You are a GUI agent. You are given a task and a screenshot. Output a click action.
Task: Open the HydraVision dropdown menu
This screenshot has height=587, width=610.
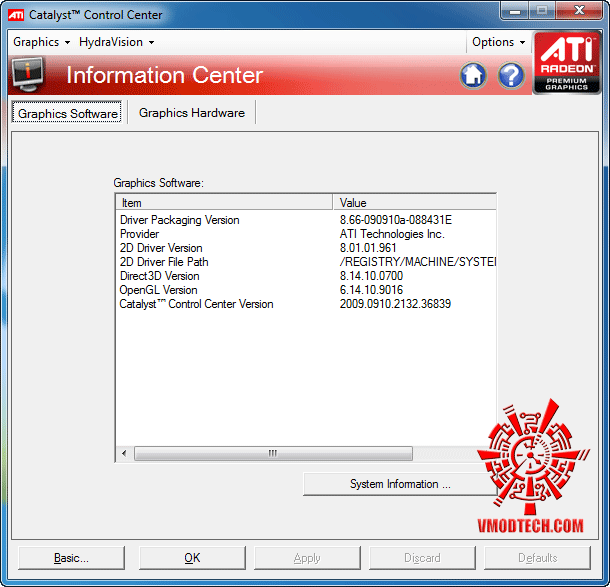(116, 42)
